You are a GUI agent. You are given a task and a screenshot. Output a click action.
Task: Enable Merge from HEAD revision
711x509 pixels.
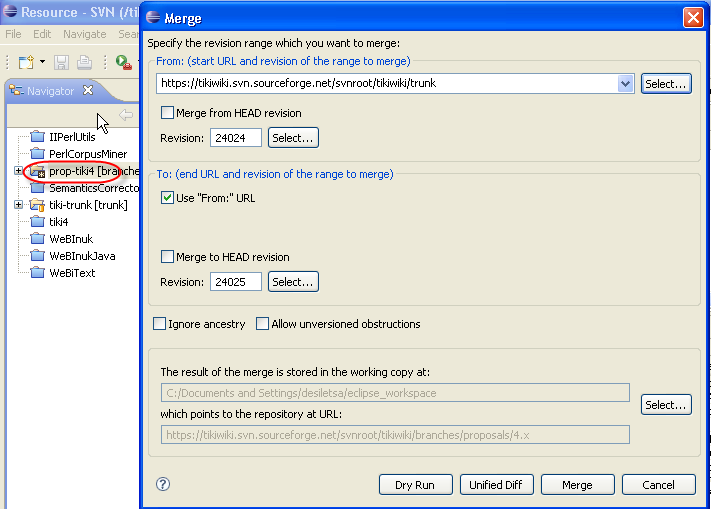pyautogui.click(x=167, y=112)
